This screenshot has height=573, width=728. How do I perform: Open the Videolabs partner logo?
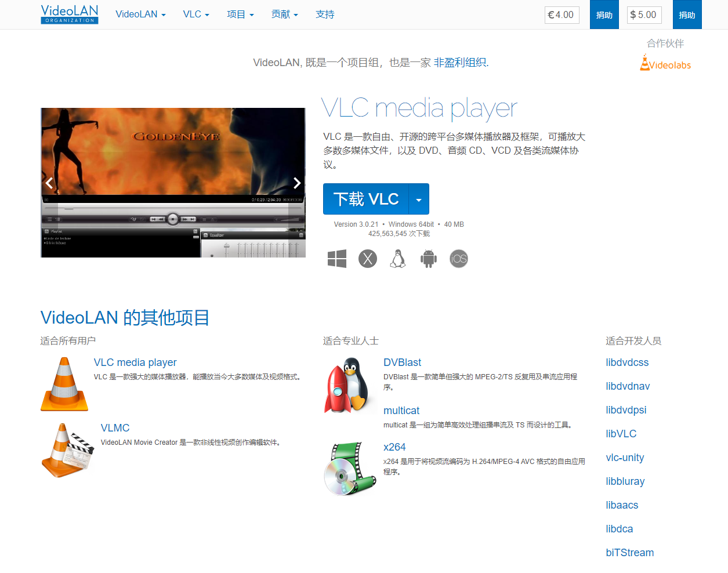coord(665,63)
